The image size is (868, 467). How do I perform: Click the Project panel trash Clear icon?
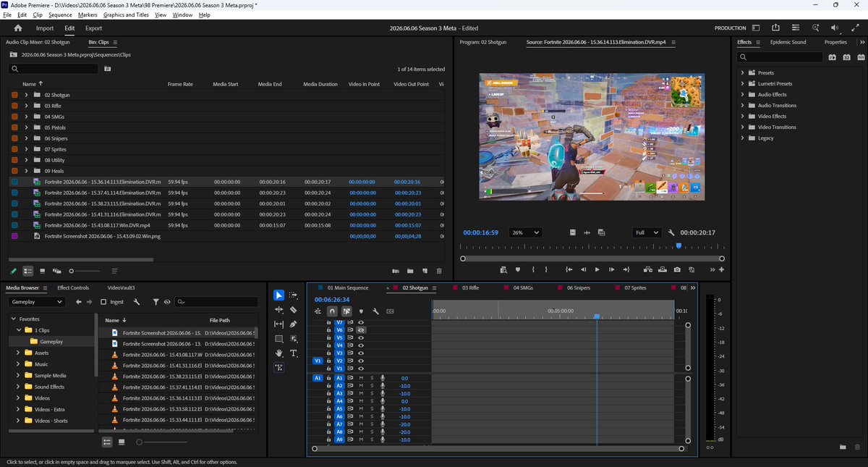click(438, 271)
